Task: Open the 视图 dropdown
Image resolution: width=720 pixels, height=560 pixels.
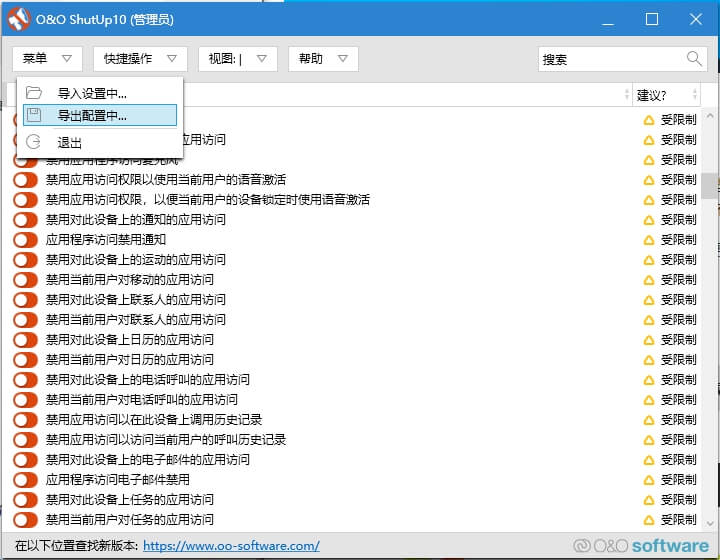Action: [237, 59]
